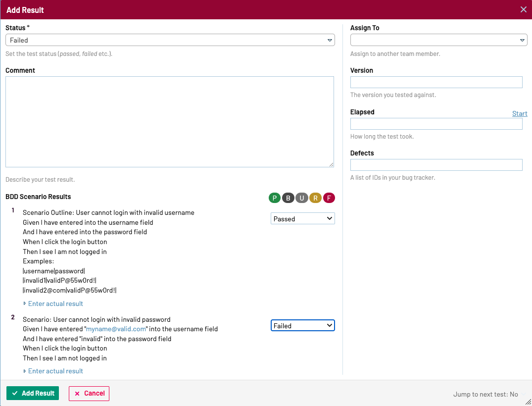532x406 pixels.
Task: Click the gray U untested status badge
Action: [302, 198]
